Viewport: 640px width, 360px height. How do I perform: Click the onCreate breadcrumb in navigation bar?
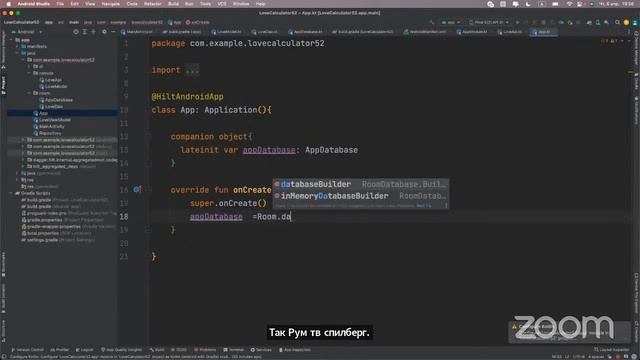(x=198, y=22)
